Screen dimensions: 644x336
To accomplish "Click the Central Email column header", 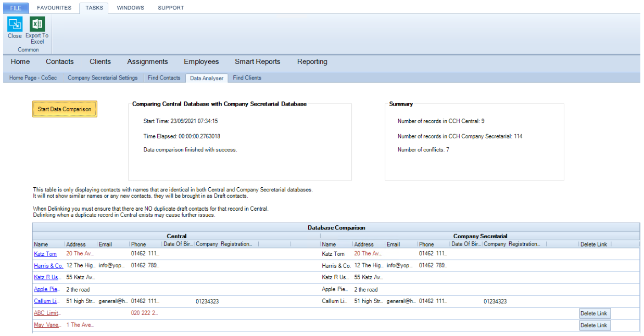I will (x=113, y=244).
